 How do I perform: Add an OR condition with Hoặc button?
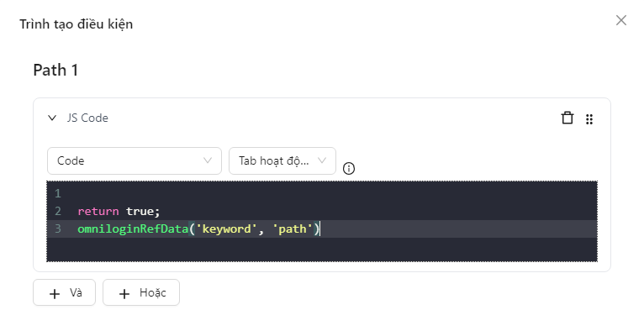point(141,293)
